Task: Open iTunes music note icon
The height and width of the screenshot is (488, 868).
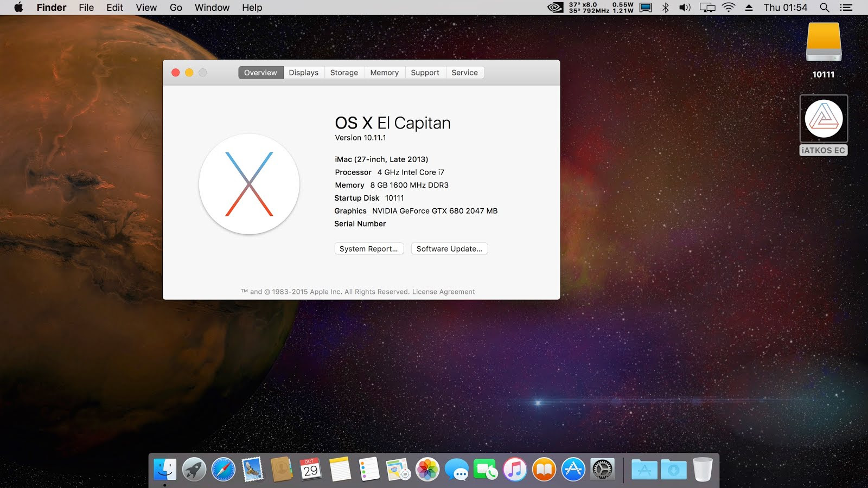Action: coord(515,470)
